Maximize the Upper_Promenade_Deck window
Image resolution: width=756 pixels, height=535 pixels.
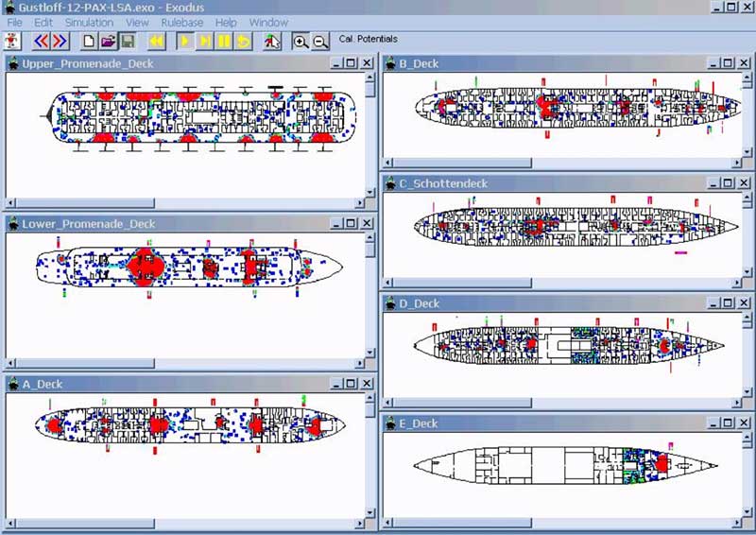(x=351, y=62)
